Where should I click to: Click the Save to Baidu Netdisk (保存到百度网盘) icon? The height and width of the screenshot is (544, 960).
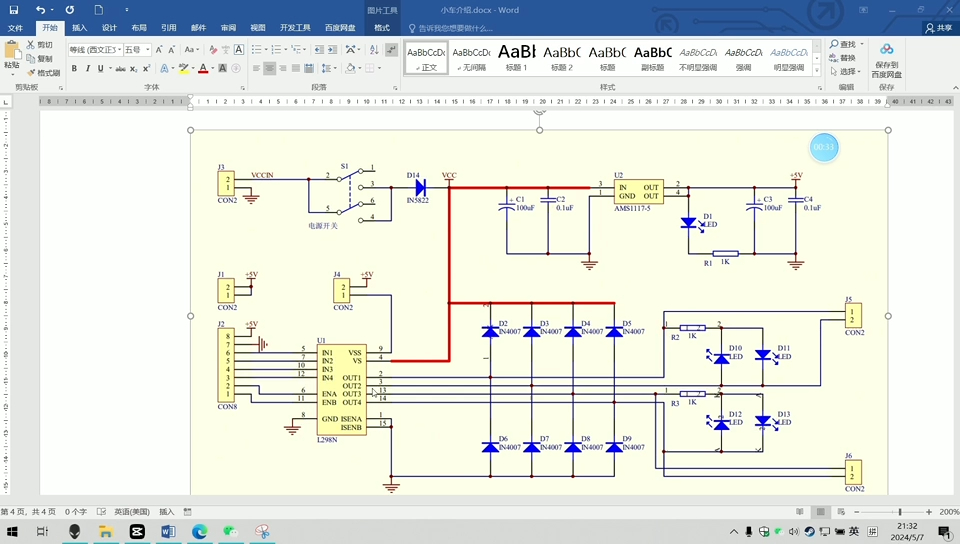point(887,50)
